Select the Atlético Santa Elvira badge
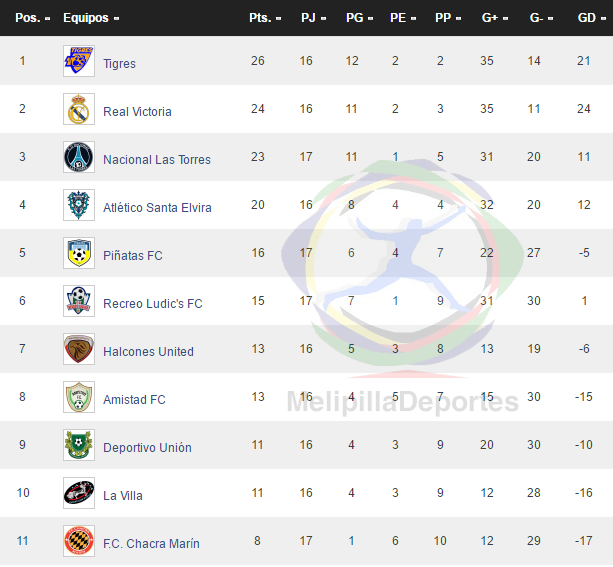The height and width of the screenshot is (567, 613). [79, 205]
